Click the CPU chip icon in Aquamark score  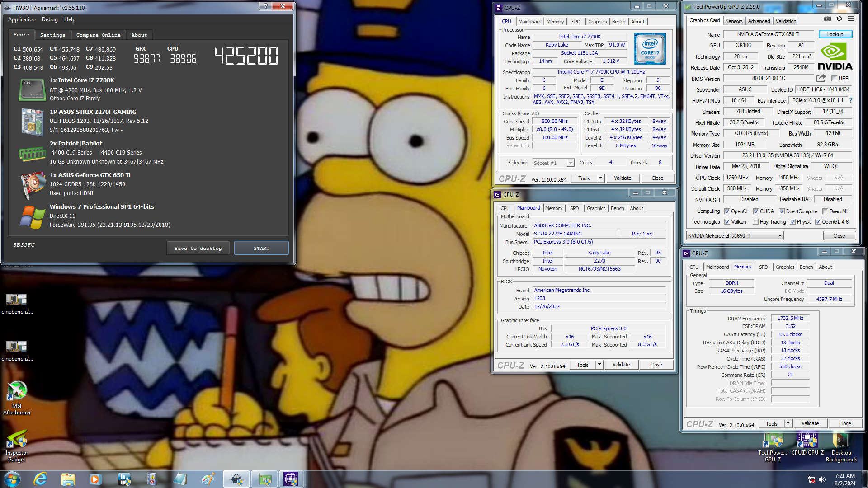point(32,89)
